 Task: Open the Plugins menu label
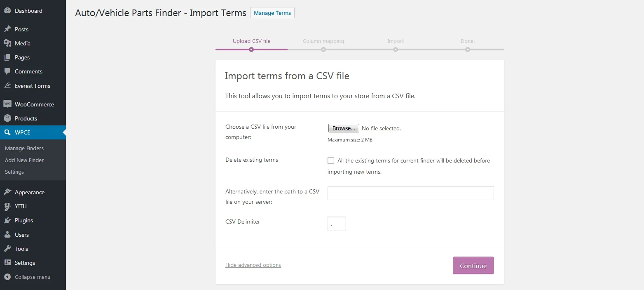coord(24,220)
